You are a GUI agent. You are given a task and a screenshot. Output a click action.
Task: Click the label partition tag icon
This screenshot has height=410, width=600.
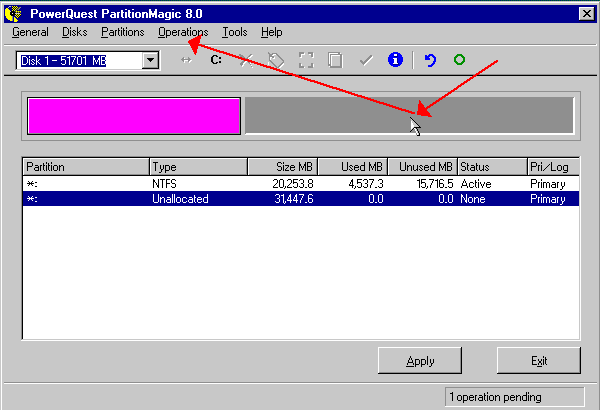276,60
